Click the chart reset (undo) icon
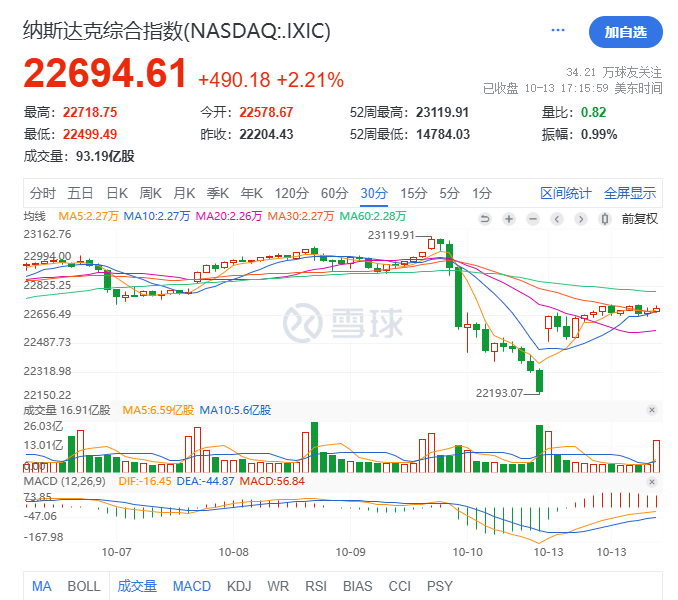678x600 pixels. (485, 219)
